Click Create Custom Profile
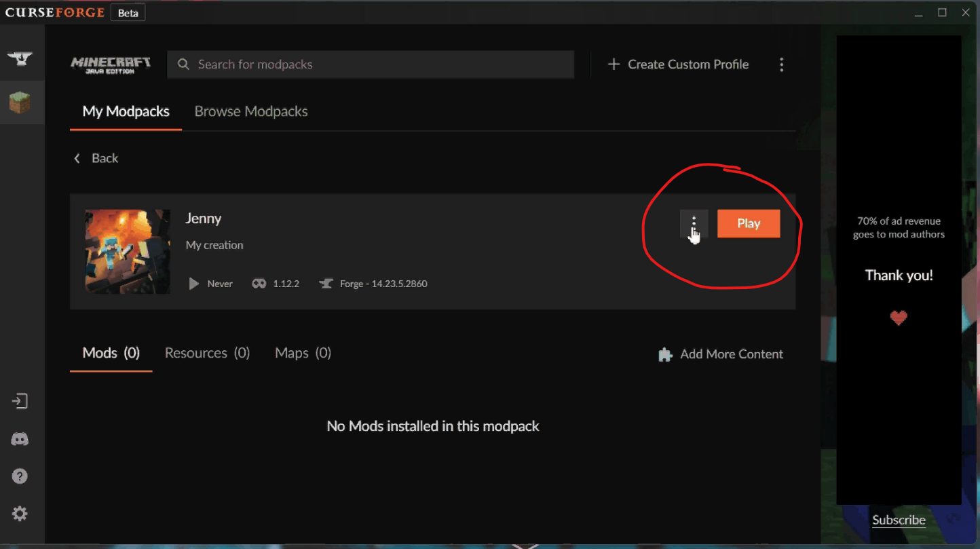The width and height of the screenshot is (980, 549). (x=678, y=64)
